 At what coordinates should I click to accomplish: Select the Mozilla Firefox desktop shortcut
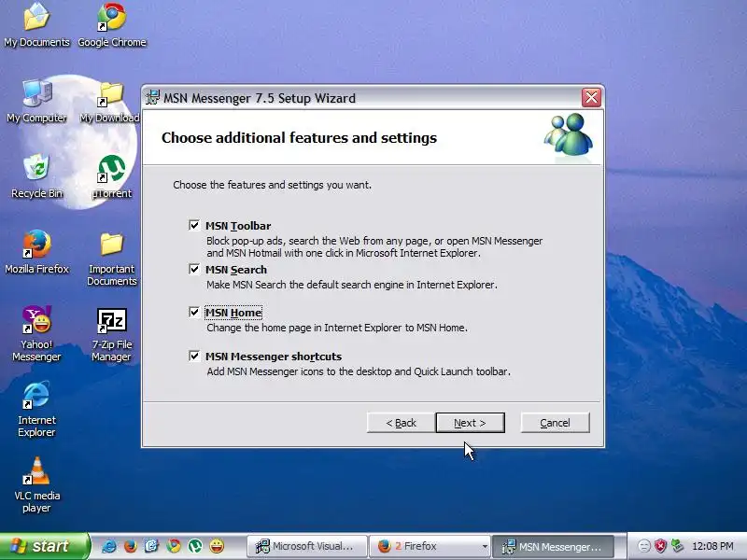point(36,252)
